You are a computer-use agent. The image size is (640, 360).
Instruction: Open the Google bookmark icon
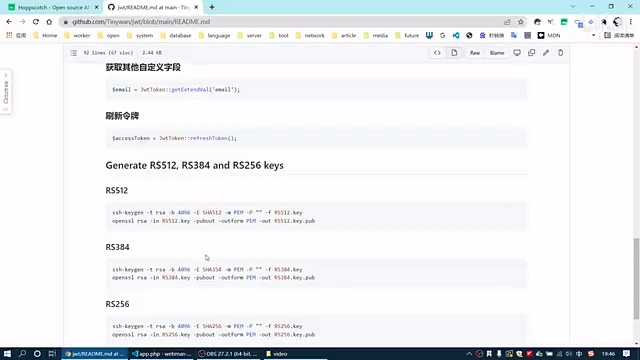click(442, 36)
